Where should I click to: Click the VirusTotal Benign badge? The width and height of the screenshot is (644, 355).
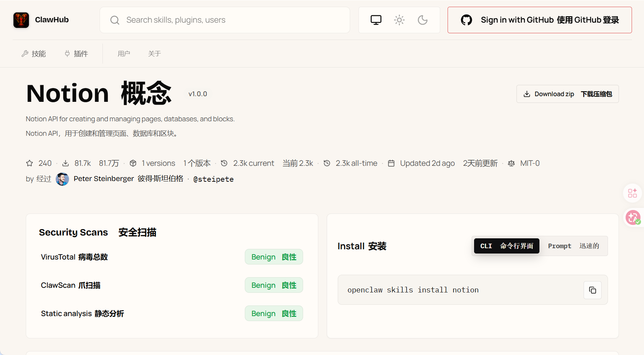tap(274, 257)
